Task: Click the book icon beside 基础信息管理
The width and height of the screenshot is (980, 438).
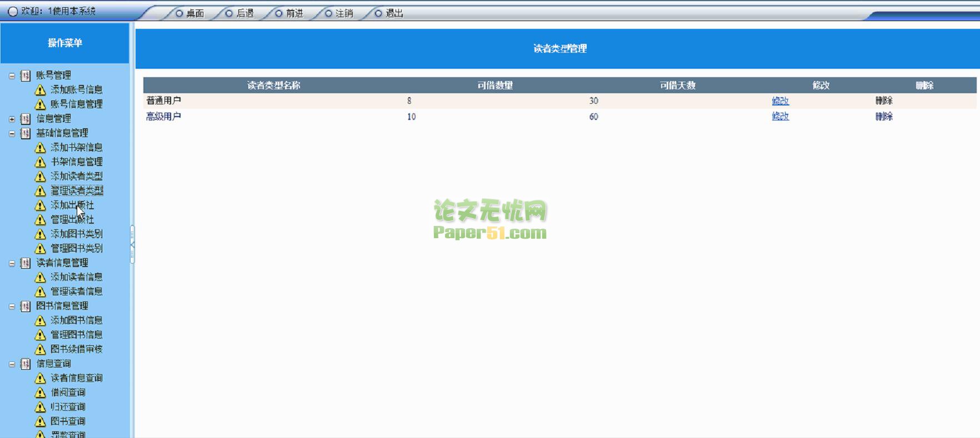Action: pos(25,133)
